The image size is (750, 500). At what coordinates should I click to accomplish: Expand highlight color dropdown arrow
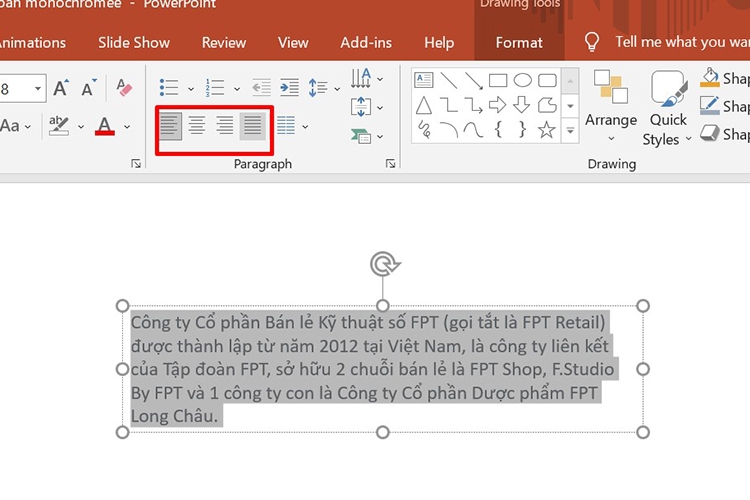coord(81,127)
